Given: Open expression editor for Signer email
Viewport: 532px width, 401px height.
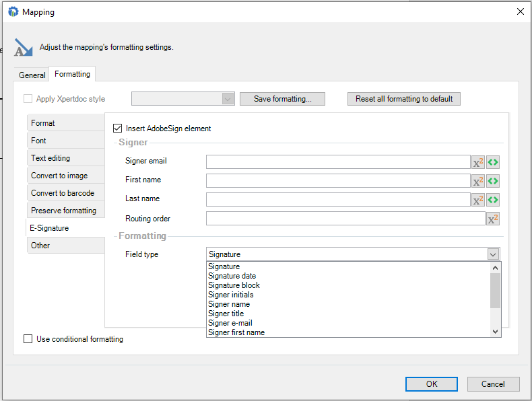Looking at the screenshot, I should click(477, 162).
